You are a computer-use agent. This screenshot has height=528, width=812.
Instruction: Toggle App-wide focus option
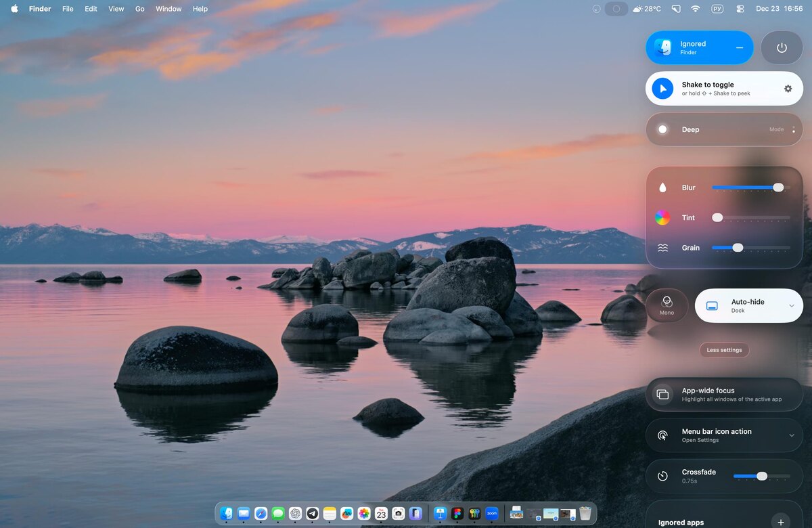tap(724, 395)
